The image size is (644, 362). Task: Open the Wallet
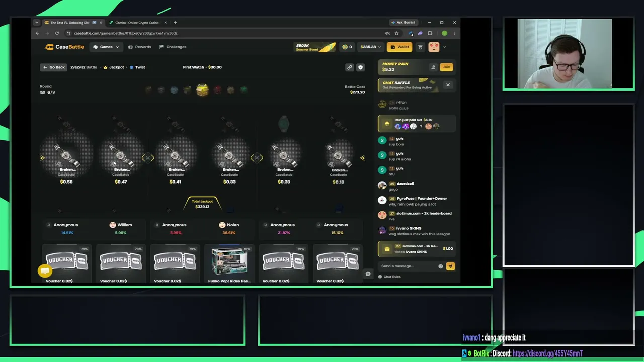pos(400,47)
